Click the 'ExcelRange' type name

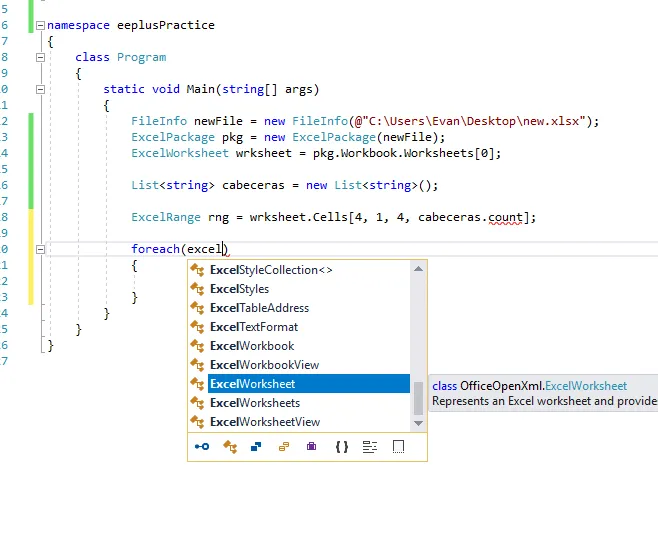[166, 217]
